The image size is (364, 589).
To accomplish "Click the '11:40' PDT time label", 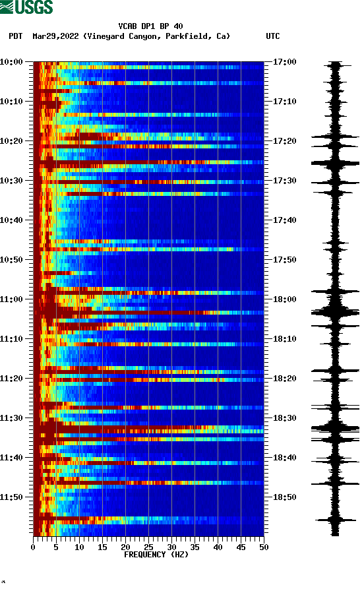I will [11, 458].
